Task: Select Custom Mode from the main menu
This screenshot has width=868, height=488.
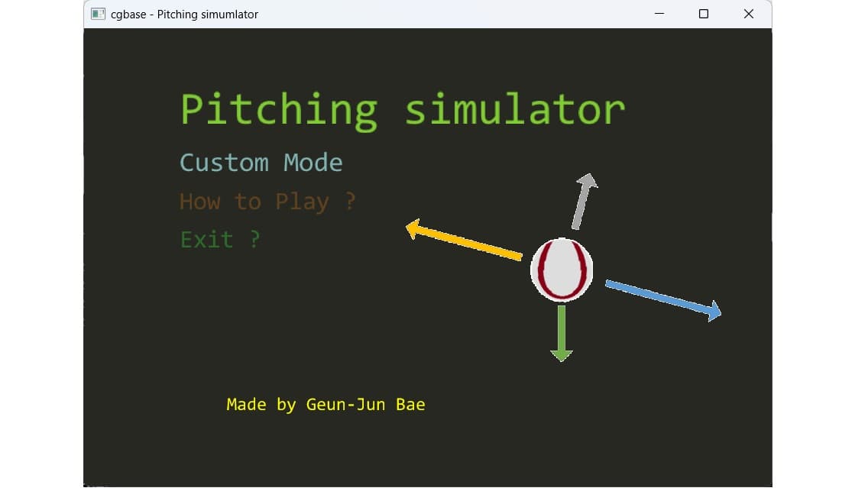Action: [x=261, y=163]
